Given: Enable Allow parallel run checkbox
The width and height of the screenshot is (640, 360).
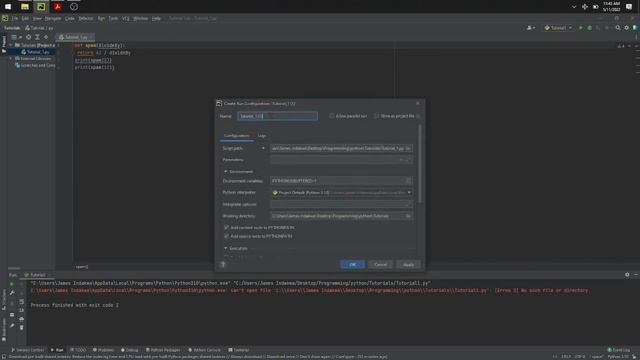Looking at the screenshot, I should pyautogui.click(x=332, y=116).
